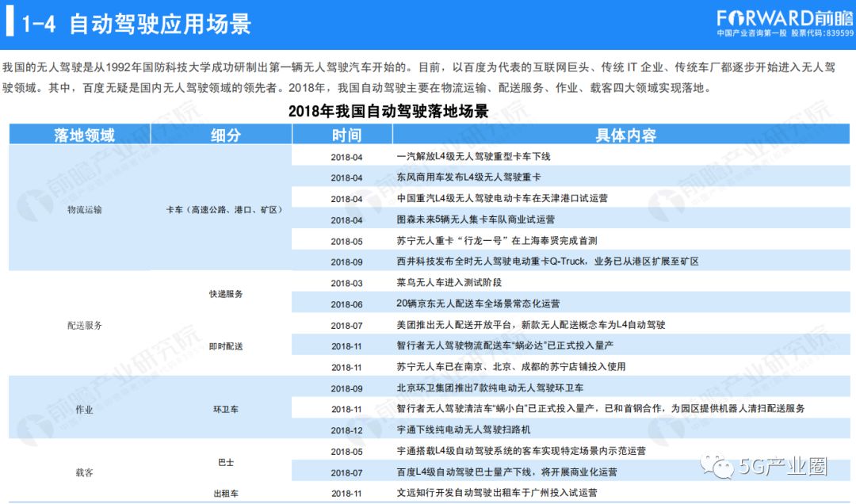Click slide title 1-4 自动驾驶应用场景
The height and width of the screenshot is (504, 856).
[136, 24]
